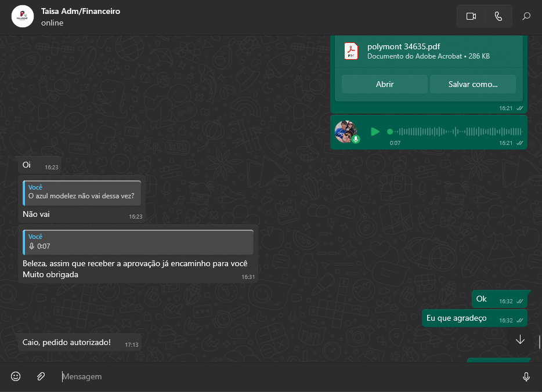Record a voice message with microphone
542x392 pixels.
pos(526,376)
